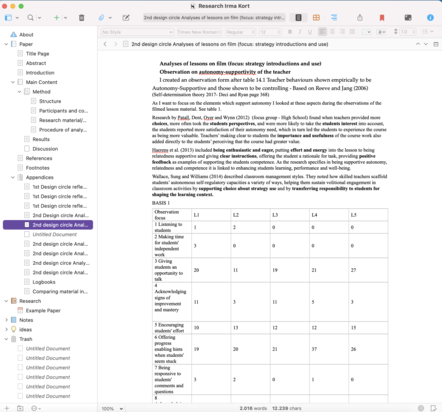Open the Introduction document
The width and height of the screenshot is (442, 412).
pos(40,73)
